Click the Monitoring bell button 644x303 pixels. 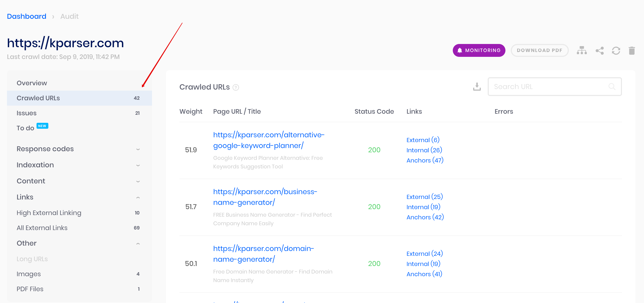(x=479, y=50)
